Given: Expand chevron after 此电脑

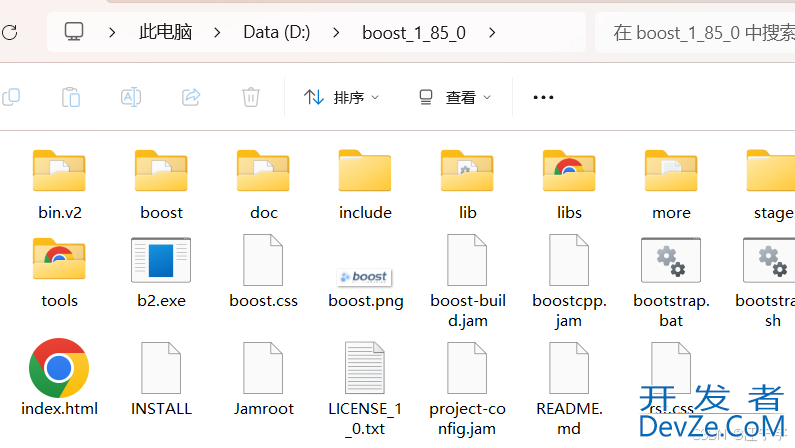Looking at the screenshot, I should [217, 32].
